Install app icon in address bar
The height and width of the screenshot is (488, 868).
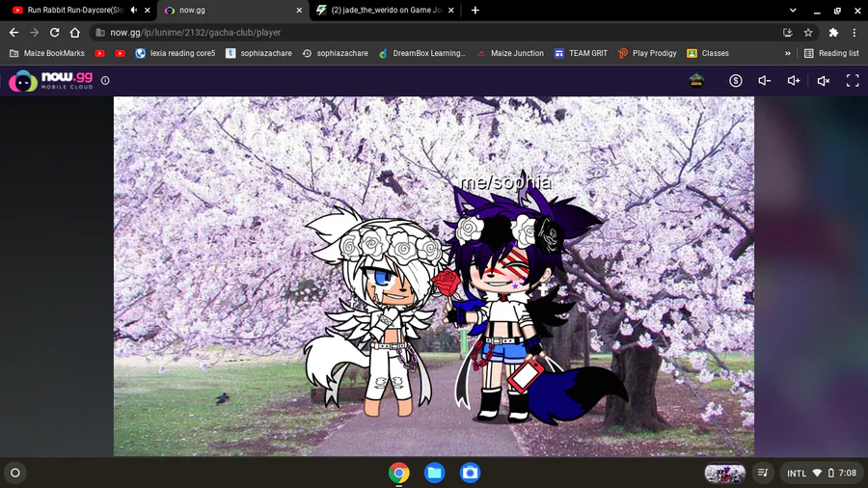[x=787, y=33]
